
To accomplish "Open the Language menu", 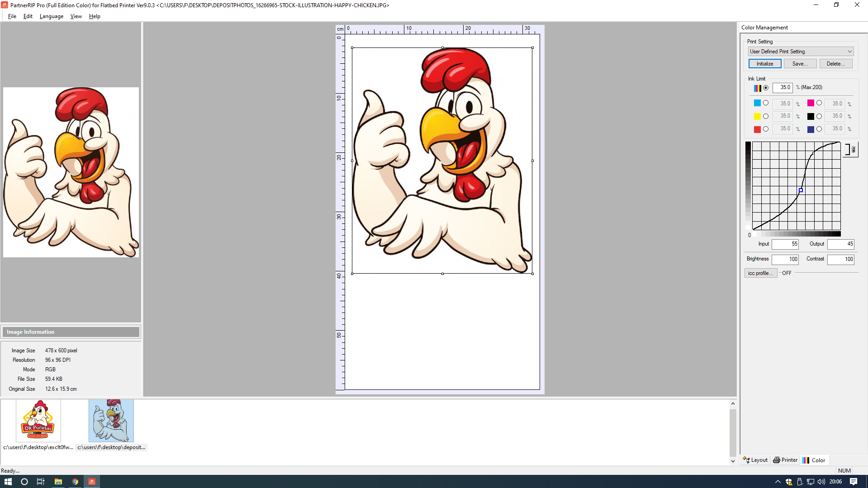I will coord(51,16).
